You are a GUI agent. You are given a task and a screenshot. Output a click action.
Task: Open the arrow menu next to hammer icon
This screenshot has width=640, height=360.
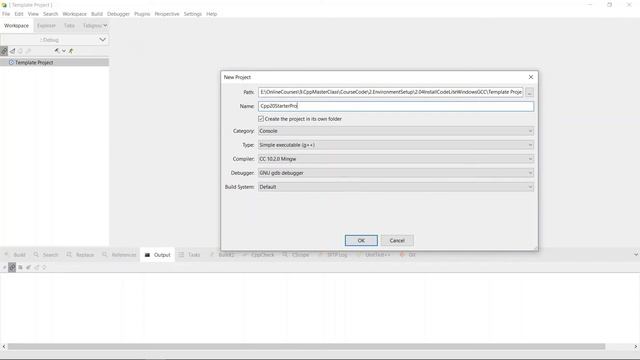click(64, 51)
